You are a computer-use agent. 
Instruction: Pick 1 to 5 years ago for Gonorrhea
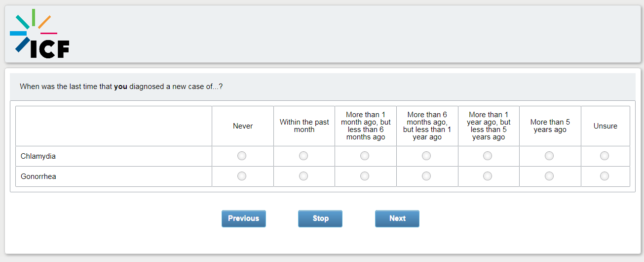tap(488, 176)
